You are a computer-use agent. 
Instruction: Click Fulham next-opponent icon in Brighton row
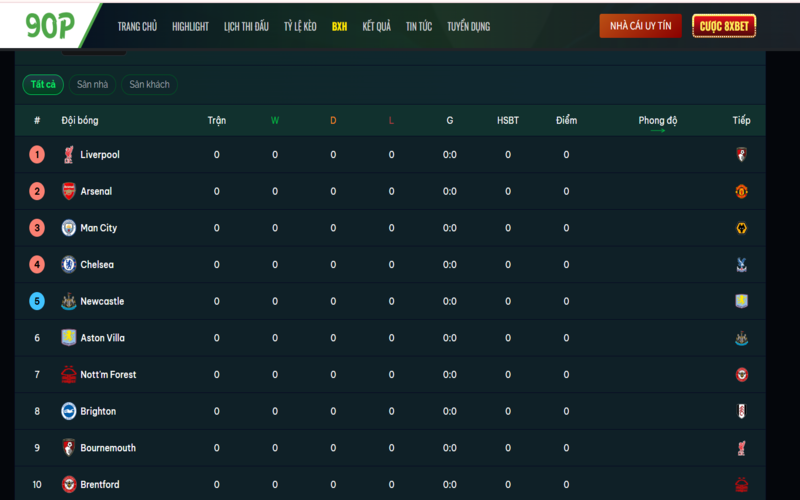(741, 411)
